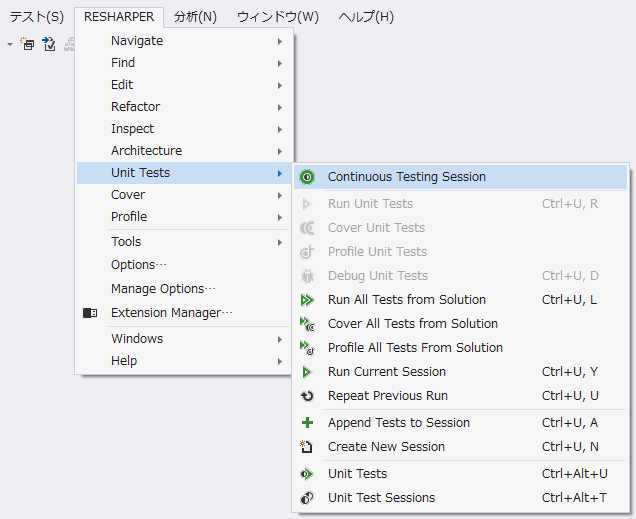636x519 pixels.
Task: Click the Continuous Testing Session icon
Action: pyautogui.click(x=307, y=177)
